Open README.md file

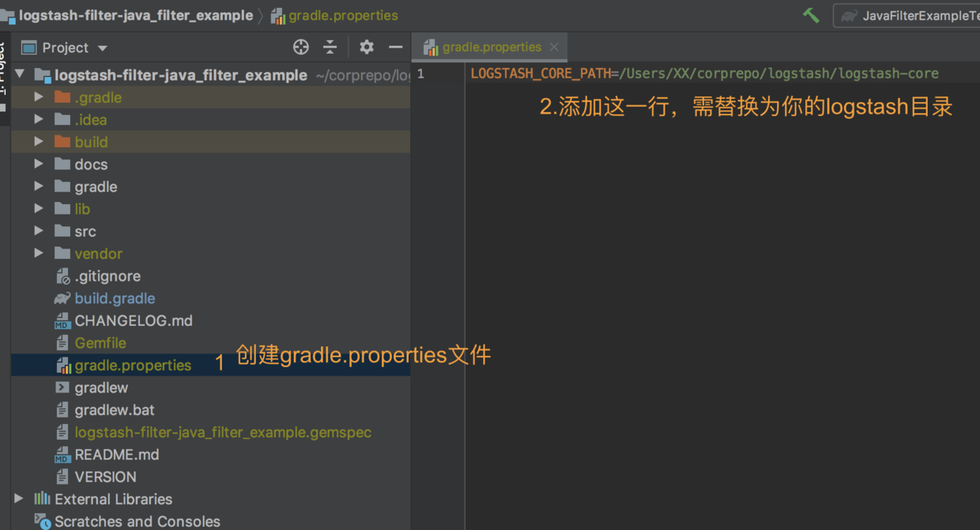point(117,455)
